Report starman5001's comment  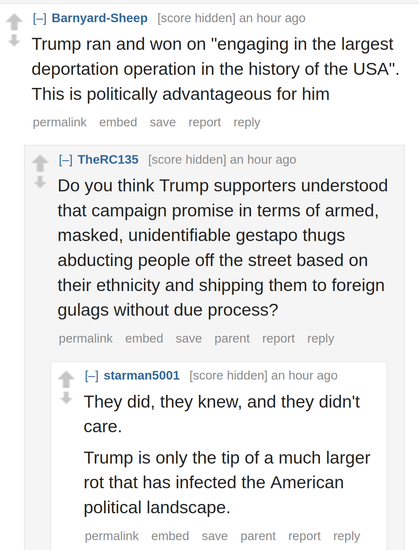[x=304, y=536]
